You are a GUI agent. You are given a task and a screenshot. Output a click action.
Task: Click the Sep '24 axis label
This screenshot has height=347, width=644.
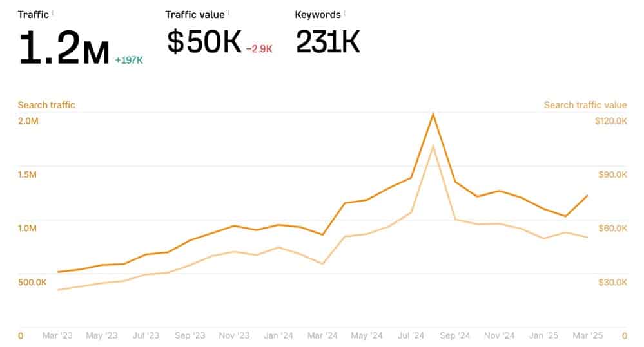454,335
